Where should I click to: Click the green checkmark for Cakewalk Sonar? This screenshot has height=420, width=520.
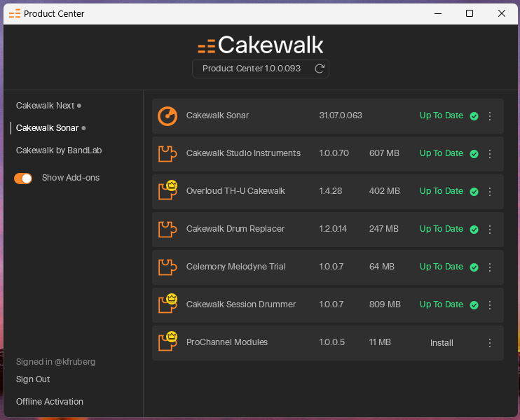tap(474, 116)
